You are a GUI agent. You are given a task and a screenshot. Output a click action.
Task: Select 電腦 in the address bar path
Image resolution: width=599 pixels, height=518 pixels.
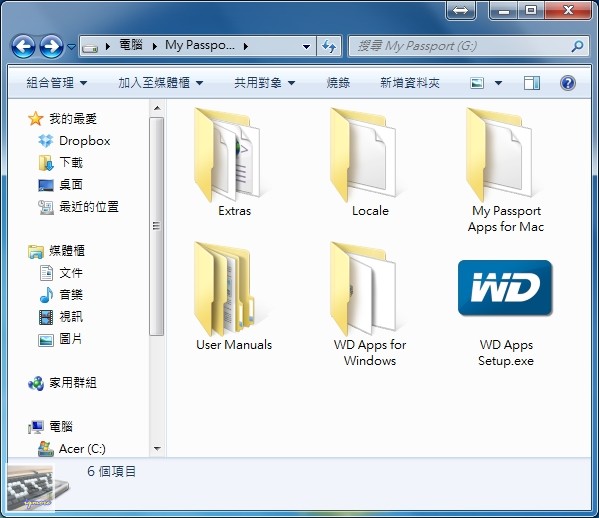[x=131, y=45]
